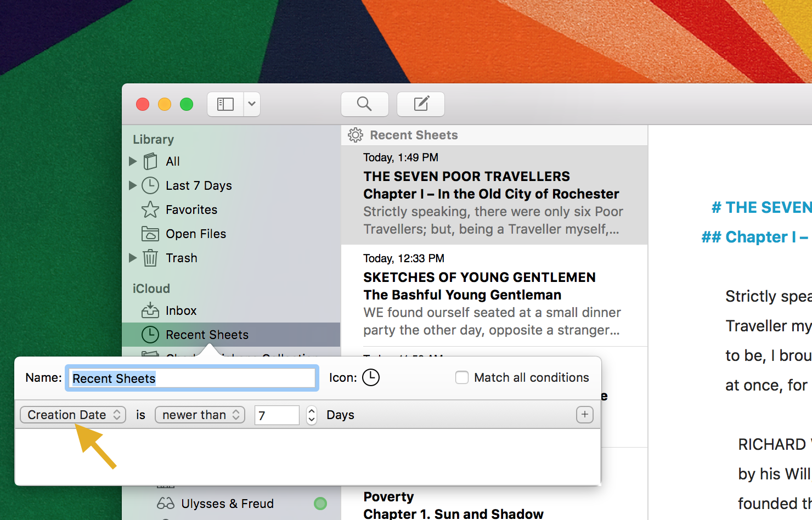
Task: Select Open Files label in sidebar
Action: (x=196, y=234)
